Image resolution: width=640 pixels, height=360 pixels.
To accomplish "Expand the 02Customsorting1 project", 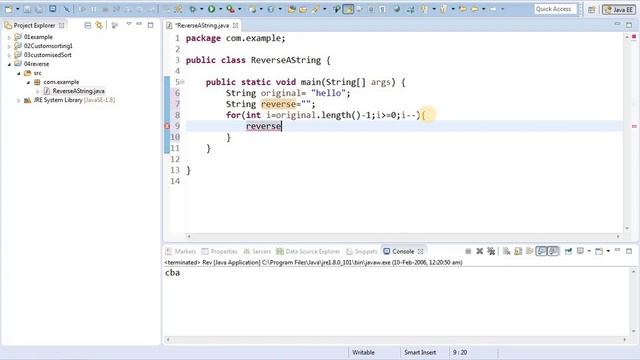I will [9, 46].
